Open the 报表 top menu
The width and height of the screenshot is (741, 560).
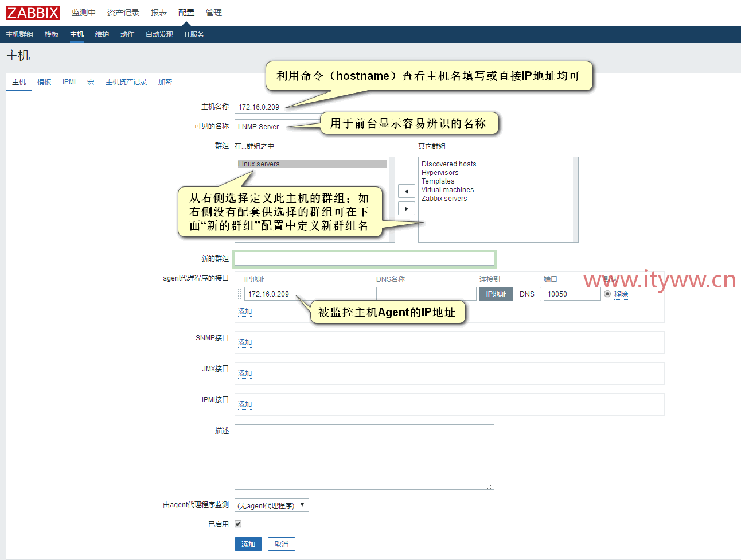(x=159, y=13)
